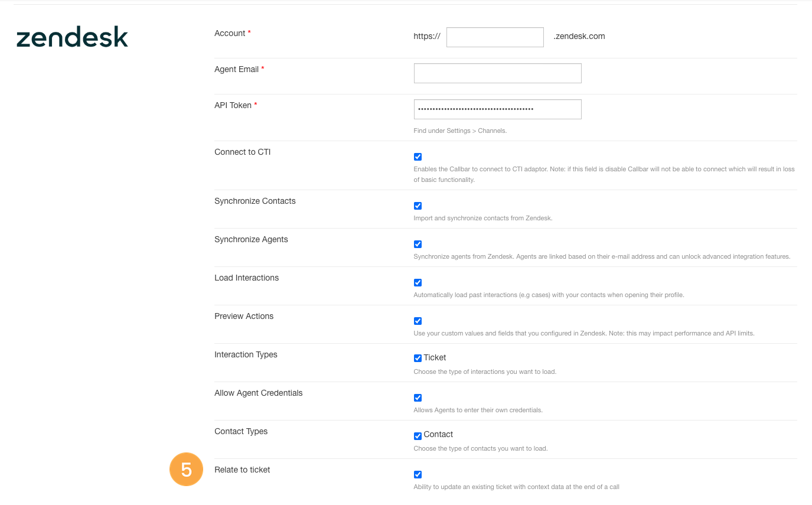Disable the Load Interactions setting
The image size is (812, 505).
(418, 282)
